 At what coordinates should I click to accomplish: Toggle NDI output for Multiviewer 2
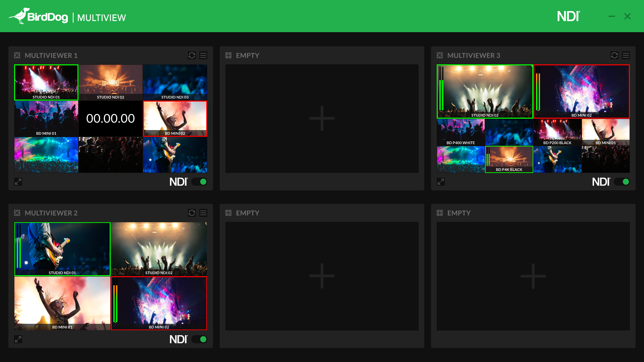click(x=199, y=339)
